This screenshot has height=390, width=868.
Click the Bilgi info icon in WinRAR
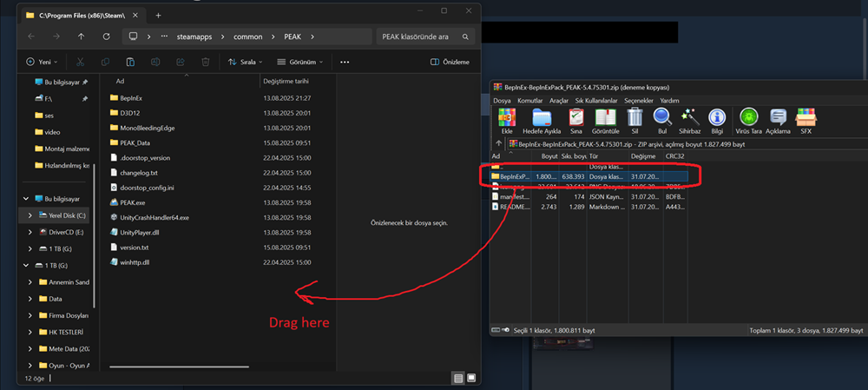point(718,117)
